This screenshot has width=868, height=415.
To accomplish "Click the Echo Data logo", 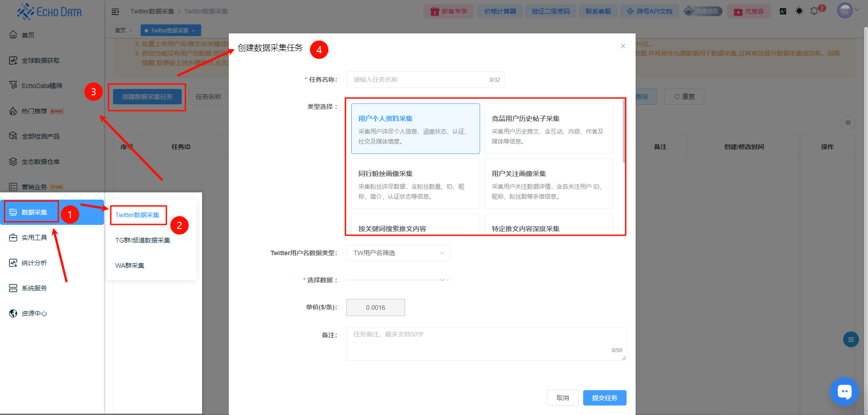I will click(50, 12).
